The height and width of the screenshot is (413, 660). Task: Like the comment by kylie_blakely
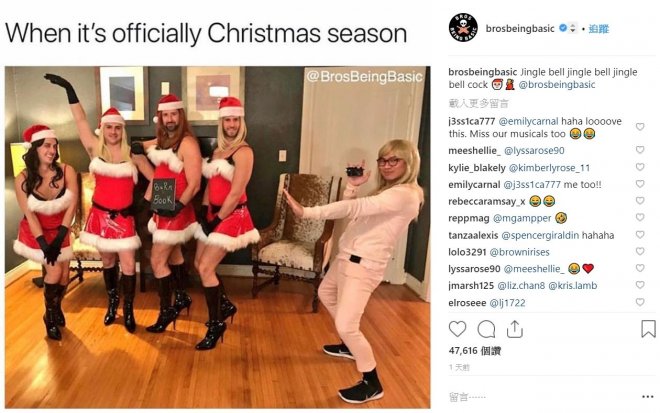point(640,167)
